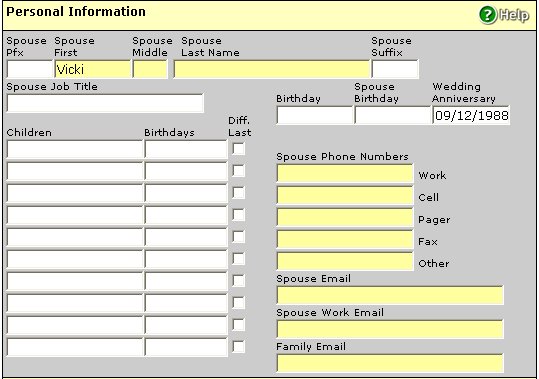Tick the seventh Diff. Last checkbox
The height and width of the screenshot is (379, 539).
[239, 281]
